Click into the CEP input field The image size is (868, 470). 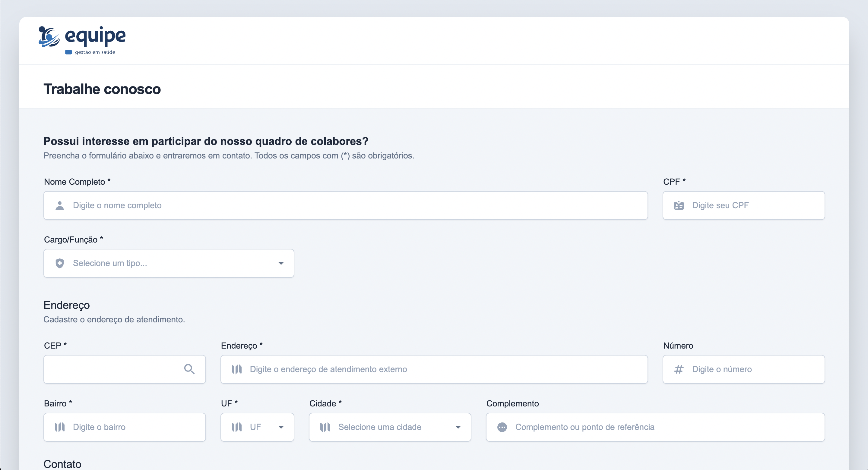click(113, 369)
